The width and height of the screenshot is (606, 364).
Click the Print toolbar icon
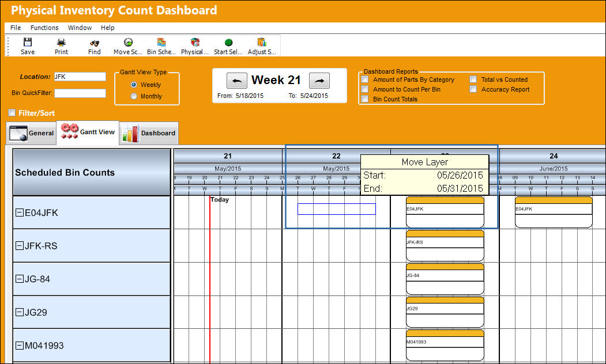(x=61, y=43)
